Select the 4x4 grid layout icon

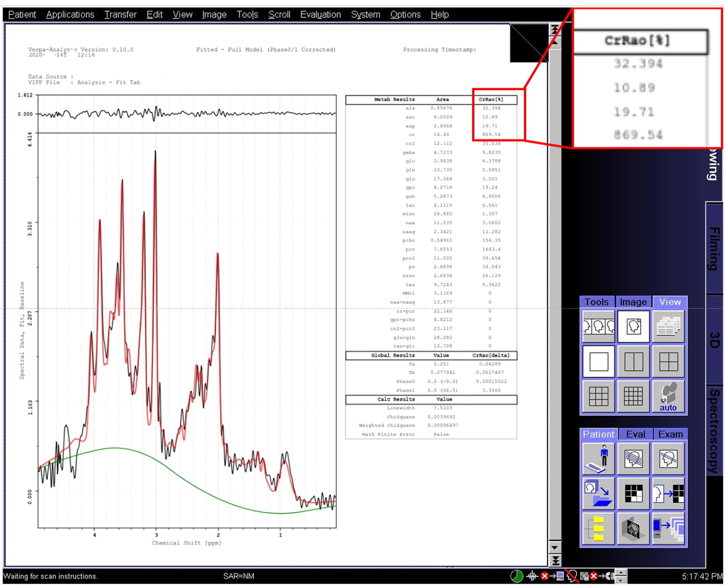(633, 396)
